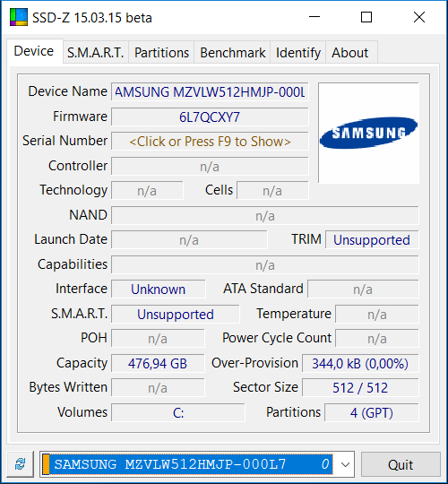Click the Power Cycle Count n/a field
This screenshot has width=448, height=484.
point(377,338)
